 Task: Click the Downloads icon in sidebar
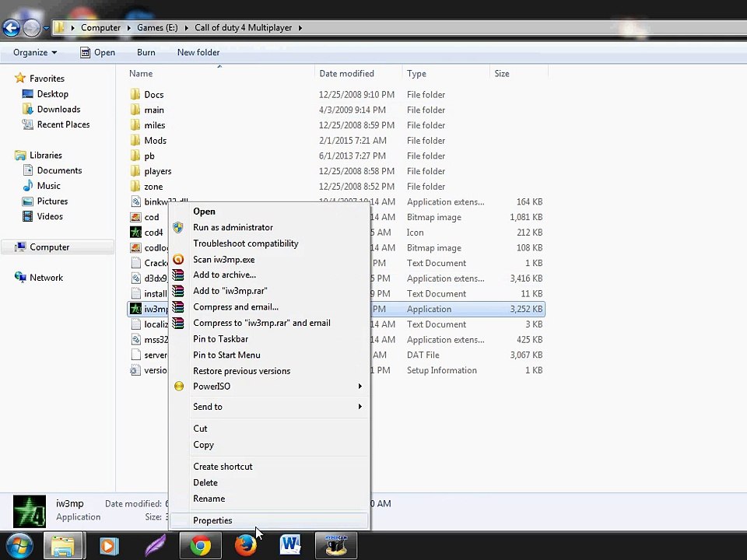tap(28, 109)
